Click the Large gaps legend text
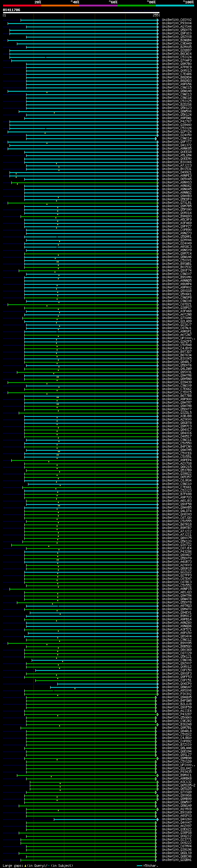The image size is (197, 868). pos(38,866)
